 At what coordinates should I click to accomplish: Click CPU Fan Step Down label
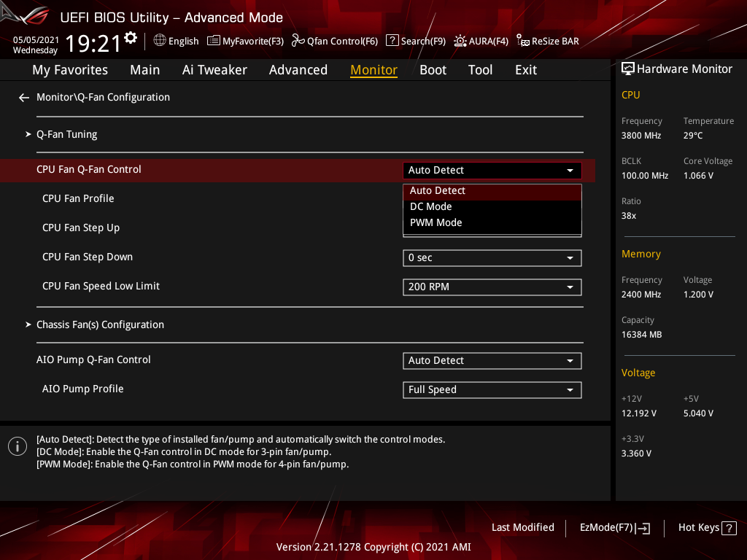[88, 257]
